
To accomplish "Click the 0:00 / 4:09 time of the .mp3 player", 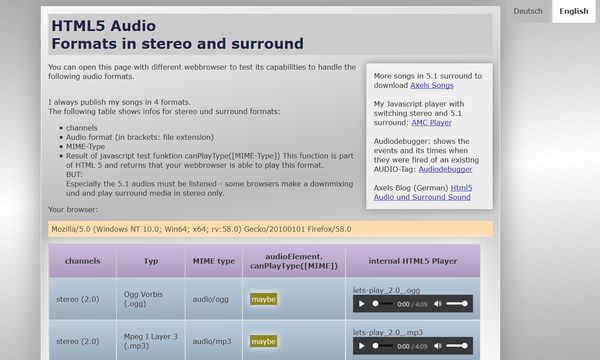I will [412, 347].
